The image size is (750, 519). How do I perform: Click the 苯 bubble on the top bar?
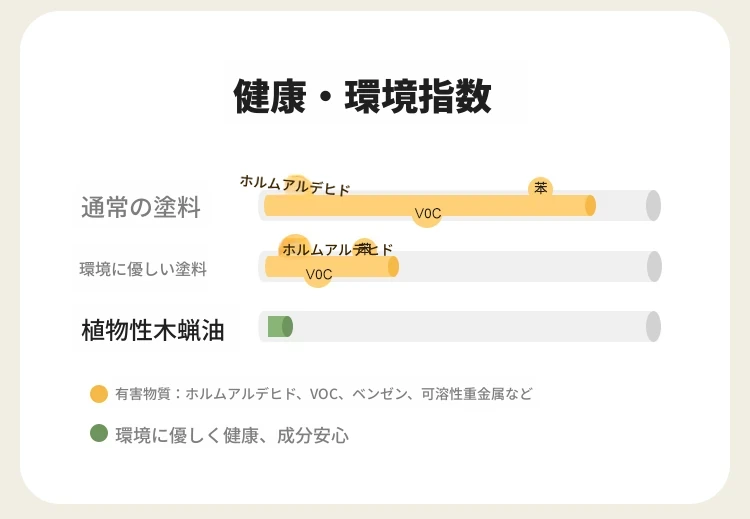tap(540, 188)
